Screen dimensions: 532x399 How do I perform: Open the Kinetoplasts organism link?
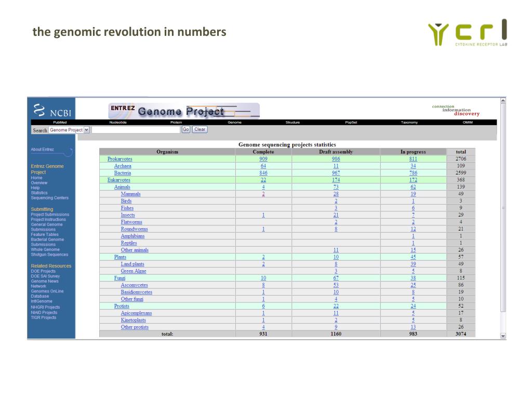134,320
